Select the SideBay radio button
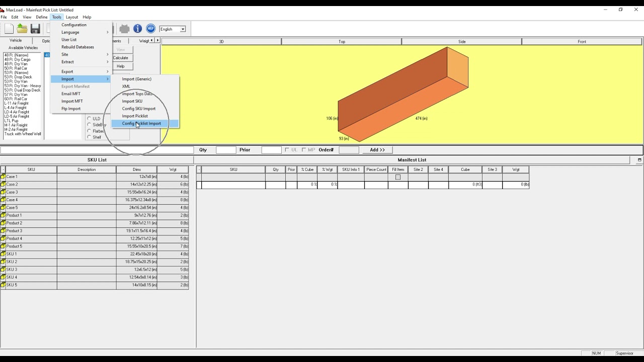Image resolution: width=644 pixels, height=362 pixels. pos(89,125)
